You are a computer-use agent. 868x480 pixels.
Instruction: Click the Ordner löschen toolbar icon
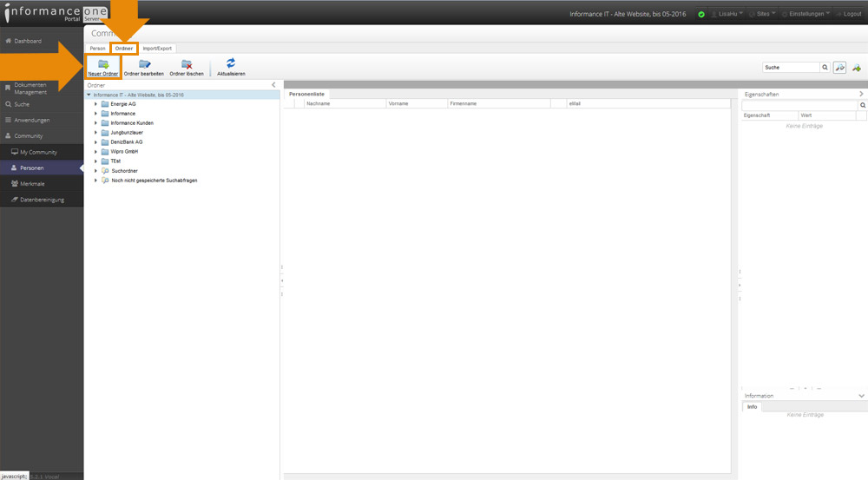click(187, 64)
